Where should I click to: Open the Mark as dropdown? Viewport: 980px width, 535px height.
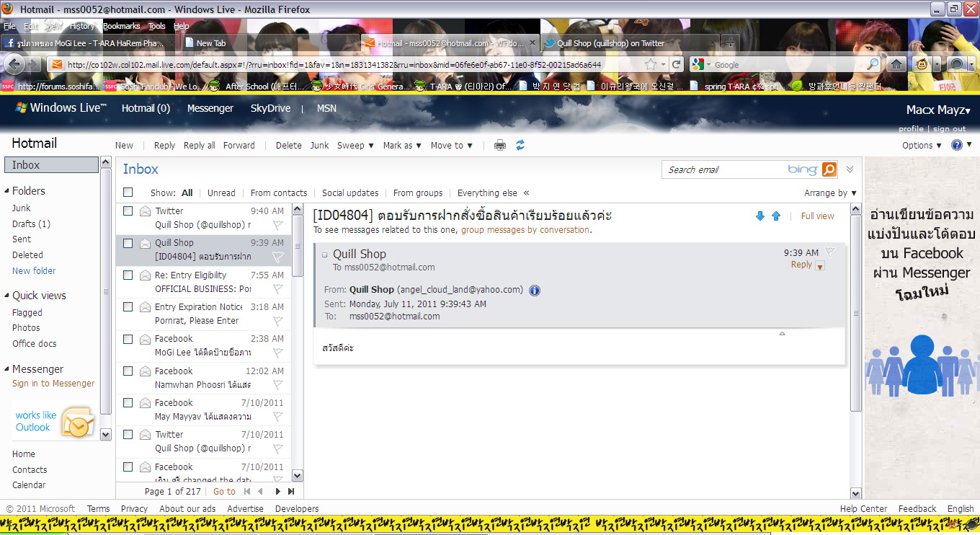[x=402, y=145]
